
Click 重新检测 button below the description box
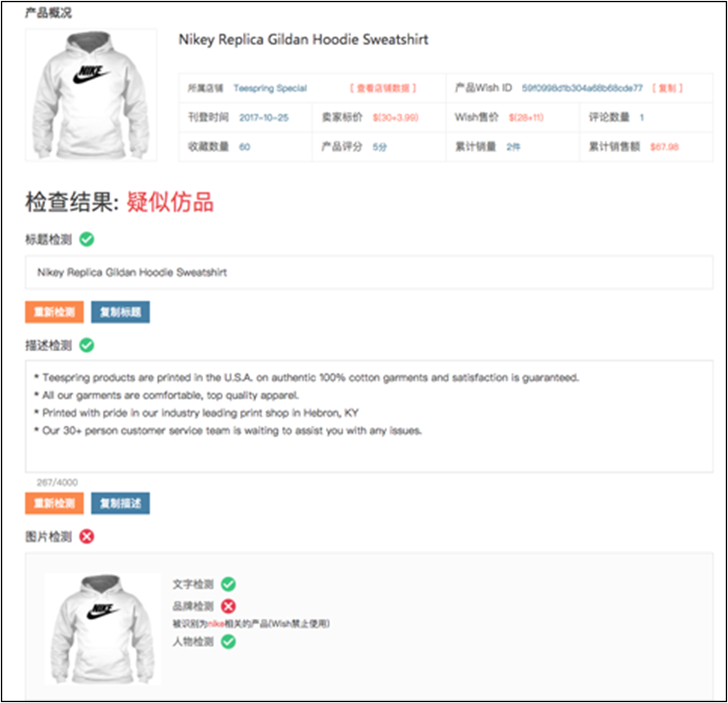pos(54,503)
